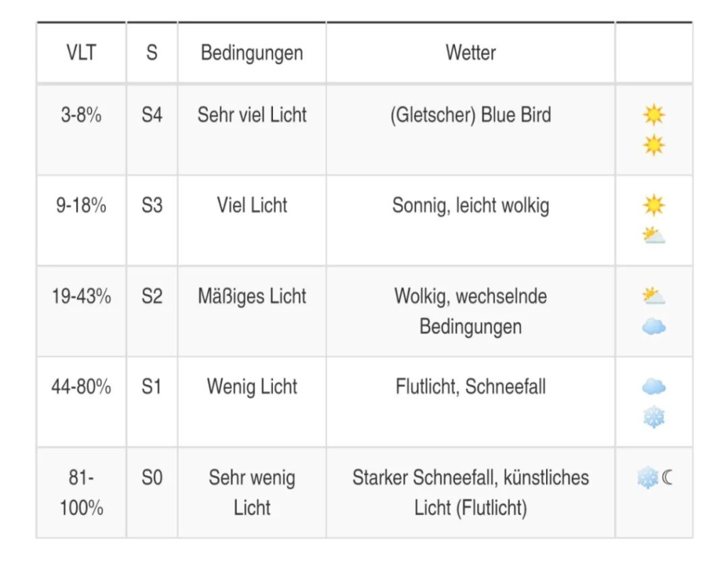Select the Wetter column header
The height and width of the screenshot is (566, 728).
(x=471, y=53)
